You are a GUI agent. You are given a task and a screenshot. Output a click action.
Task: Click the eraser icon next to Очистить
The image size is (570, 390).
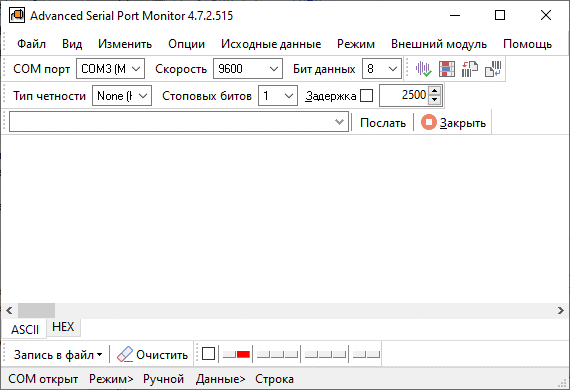point(125,354)
